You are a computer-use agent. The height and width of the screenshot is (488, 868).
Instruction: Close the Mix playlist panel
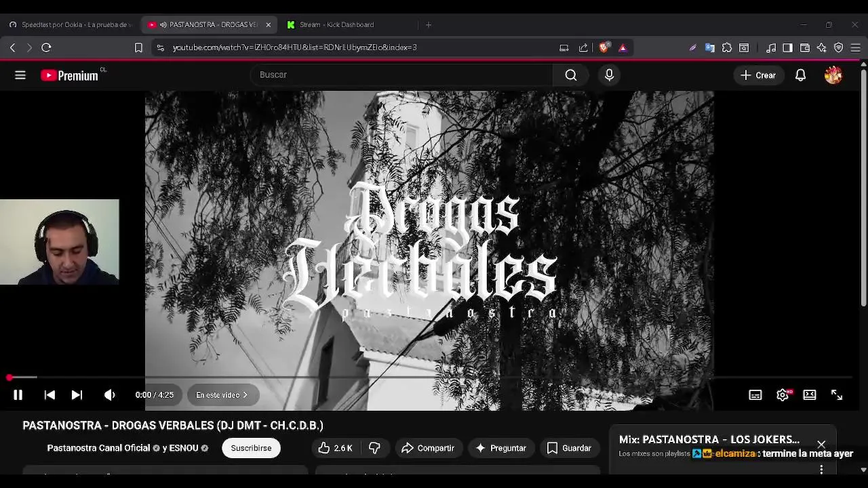(x=821, y=445)
